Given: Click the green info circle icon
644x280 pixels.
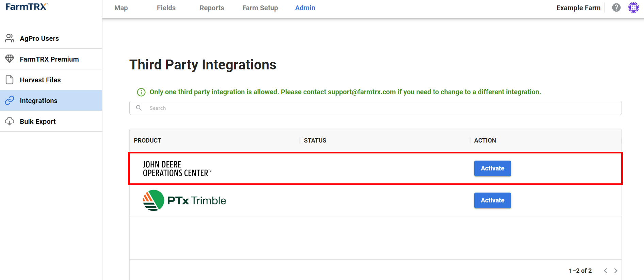Looking at the screenshot, I should pyautogui.click(x=141, y=92).
